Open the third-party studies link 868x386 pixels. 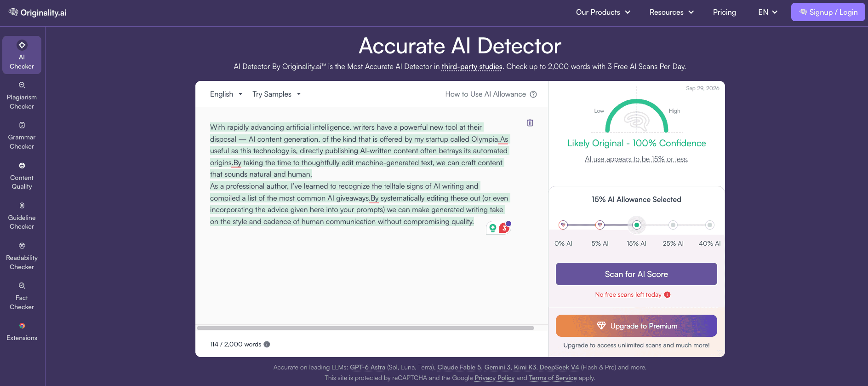[x=472, y=67]
